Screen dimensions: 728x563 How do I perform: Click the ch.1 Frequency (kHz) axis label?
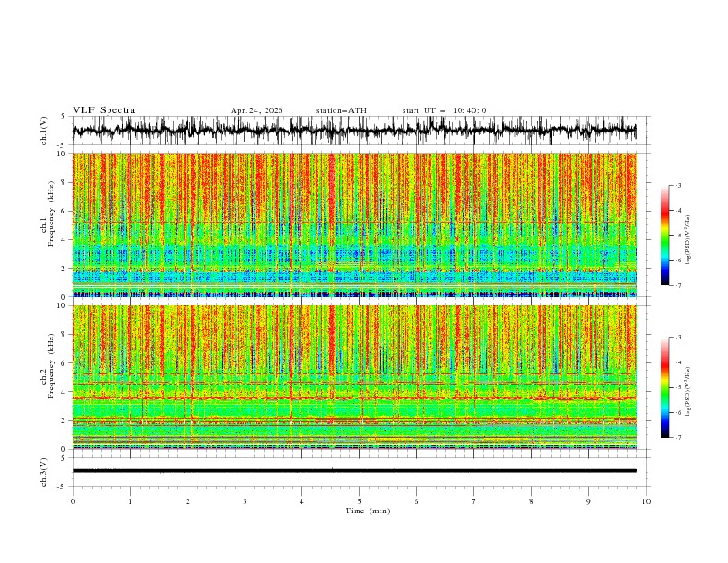48,224
